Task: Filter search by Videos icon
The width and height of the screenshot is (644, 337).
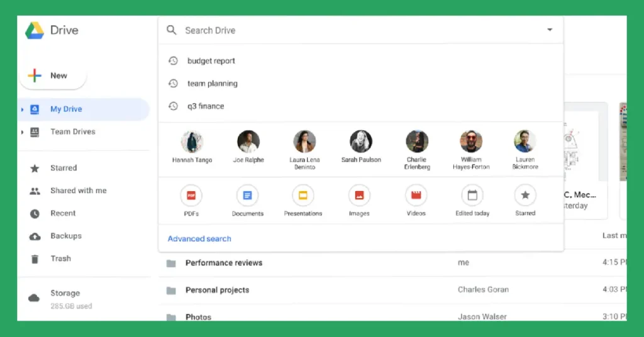Action: click(x=416, y=196)
